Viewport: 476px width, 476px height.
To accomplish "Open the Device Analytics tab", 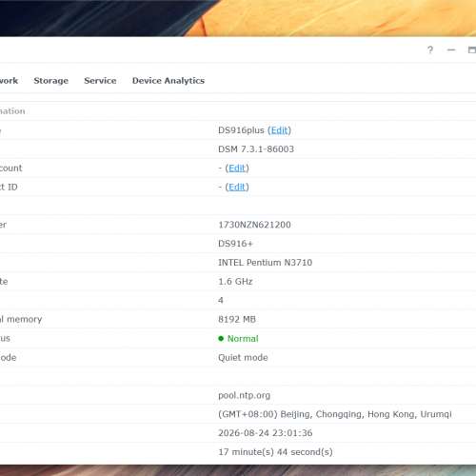I will pos(169,81).
